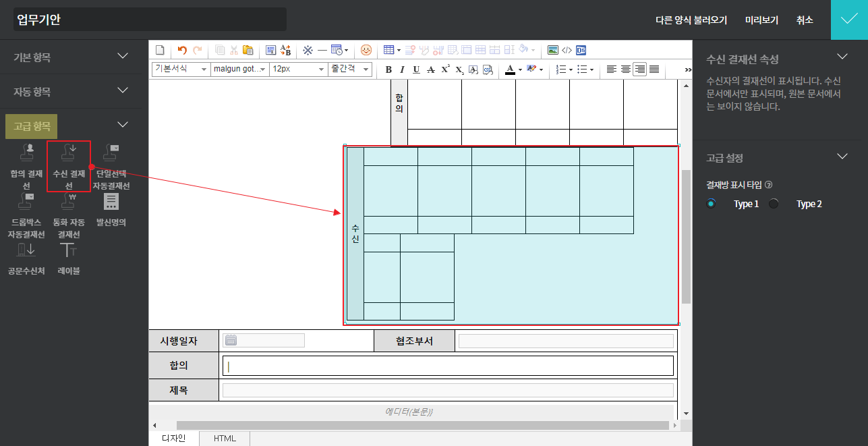868x446 pixels.
Task: Add the 발신명의 item icon
Action: tap(111, 201)
